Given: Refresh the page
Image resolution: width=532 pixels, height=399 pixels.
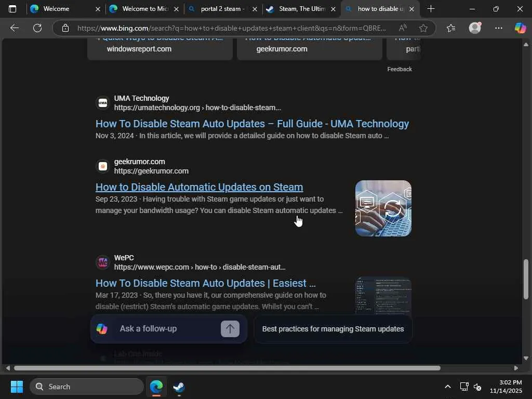Looking at the screenshot, I should pyautogui.click(x=37, y=28).
